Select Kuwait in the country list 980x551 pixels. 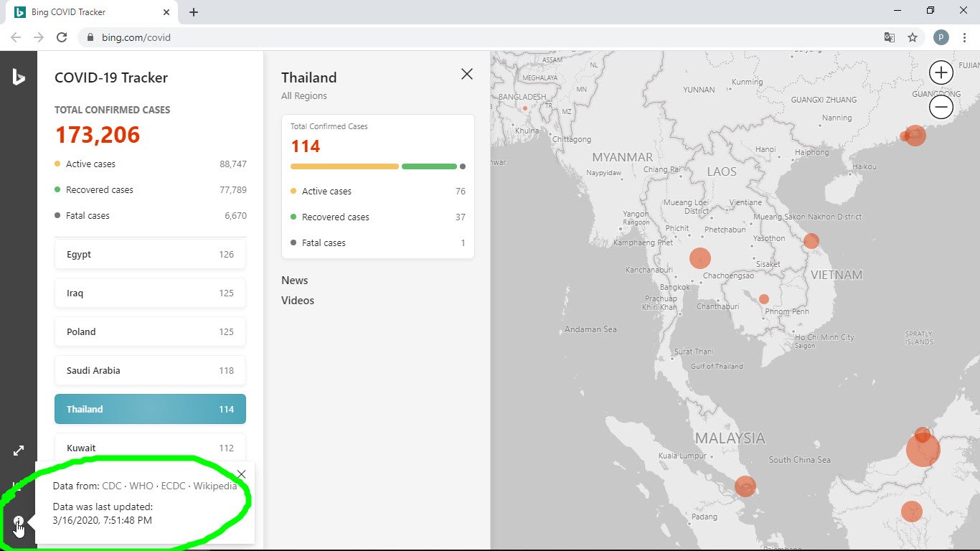point(150,448)
